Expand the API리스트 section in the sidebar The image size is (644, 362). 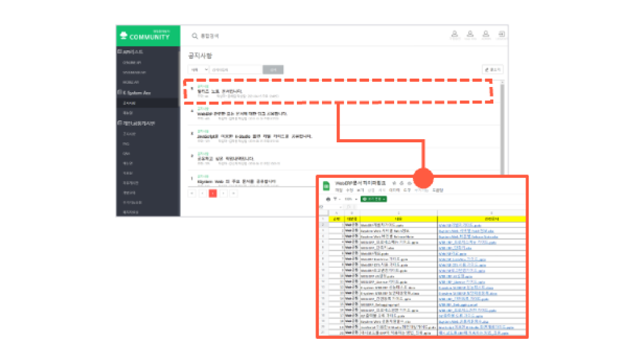131,52
